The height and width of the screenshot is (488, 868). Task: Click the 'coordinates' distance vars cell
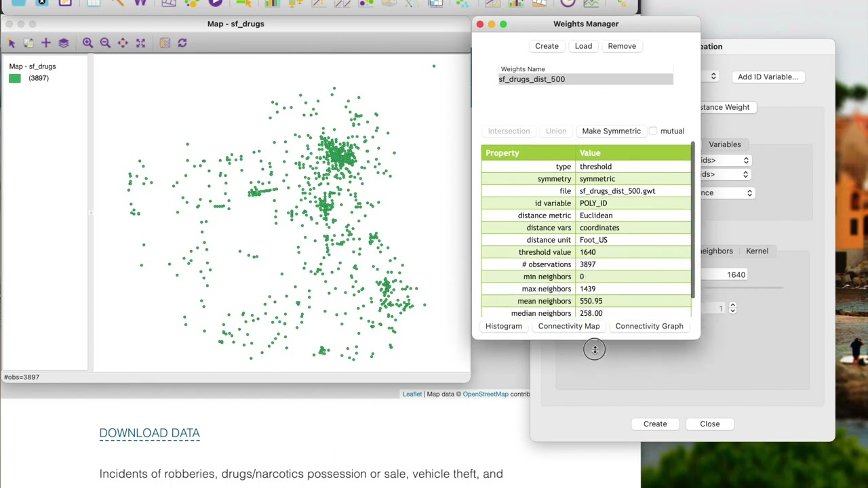click(x=633, y=228)
